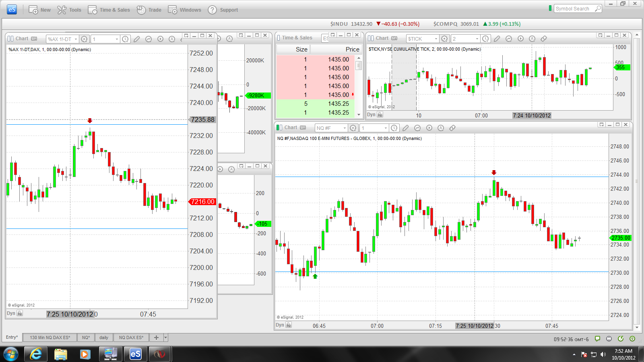The image size is (644, 362).
Task: Open the eSignal application logo menu
Action: tap(12, 10)
